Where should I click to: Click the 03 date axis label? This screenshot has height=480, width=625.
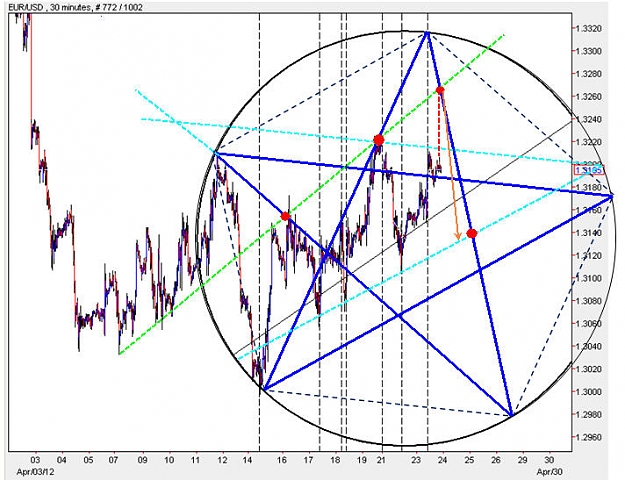35,460
